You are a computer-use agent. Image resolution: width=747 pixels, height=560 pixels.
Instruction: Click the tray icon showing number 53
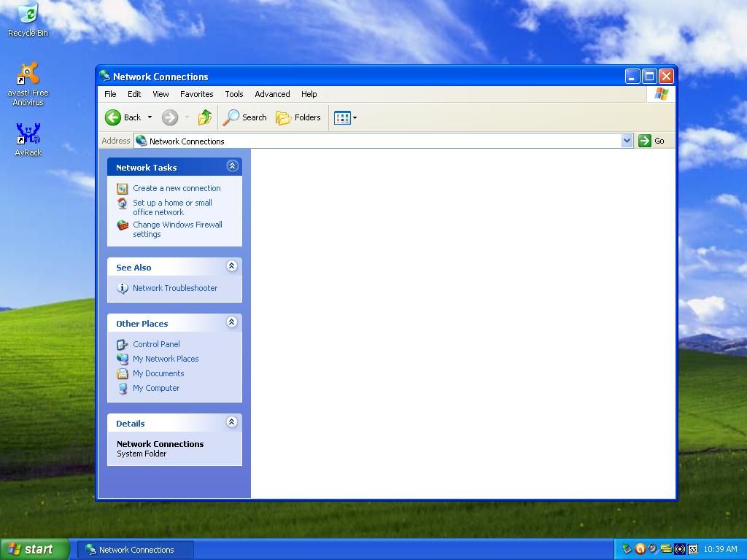pos(693,549)
